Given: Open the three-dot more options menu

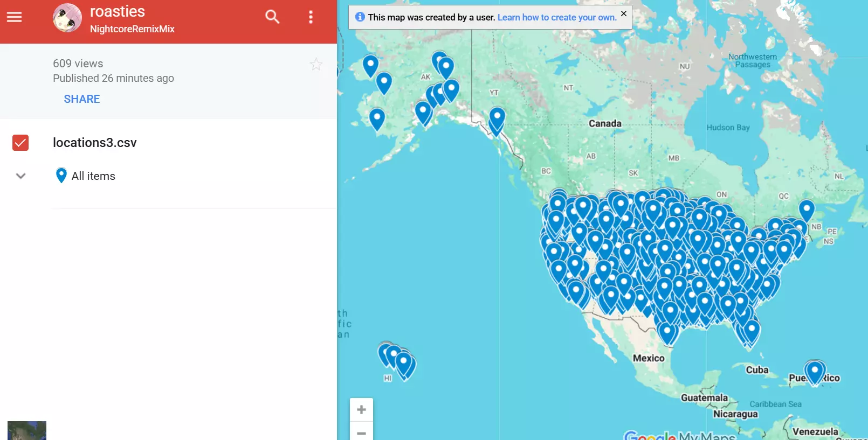Looking at the screenshot, I should click(311, 17).
